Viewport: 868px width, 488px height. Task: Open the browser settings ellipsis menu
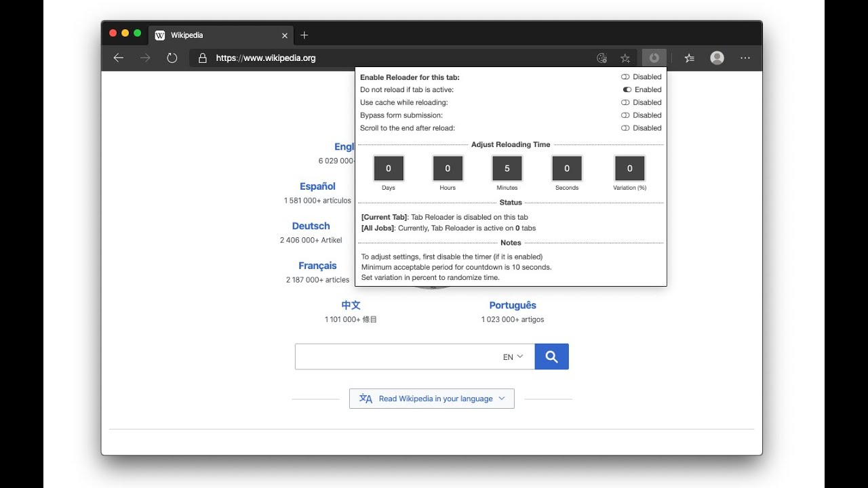[745, 58]
